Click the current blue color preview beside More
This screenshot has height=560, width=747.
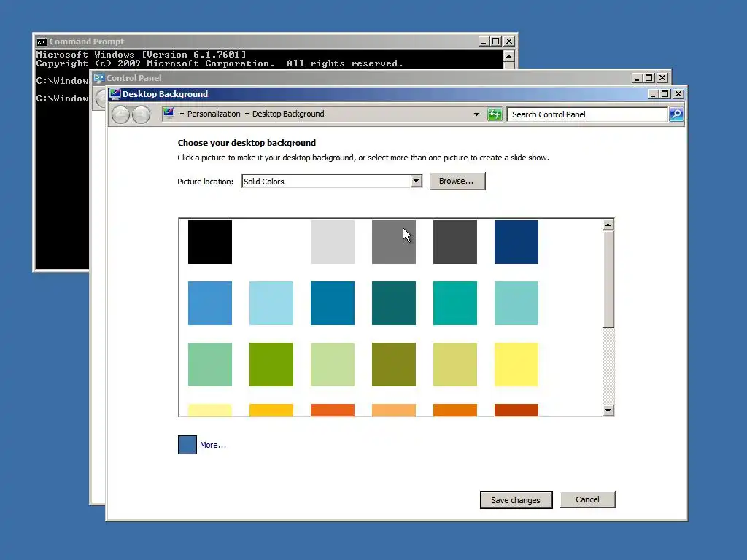pyautogui.click(x=187, y=445)
